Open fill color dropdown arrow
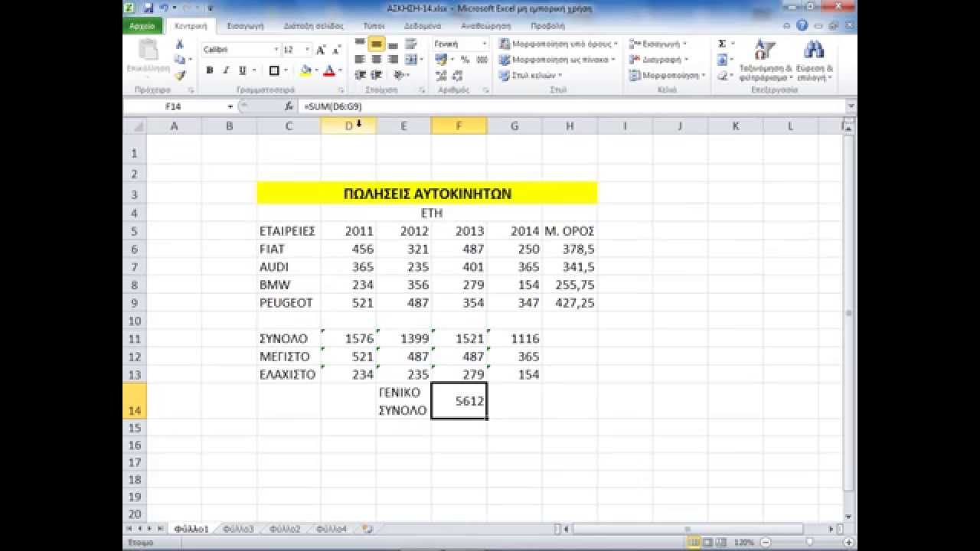The image size is (980, 551). [x=317, y=70]
